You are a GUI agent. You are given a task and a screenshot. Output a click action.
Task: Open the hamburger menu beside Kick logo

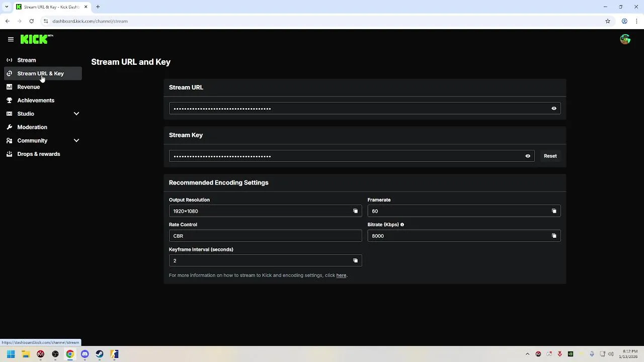pyautogui.click(x=11, y=39)
